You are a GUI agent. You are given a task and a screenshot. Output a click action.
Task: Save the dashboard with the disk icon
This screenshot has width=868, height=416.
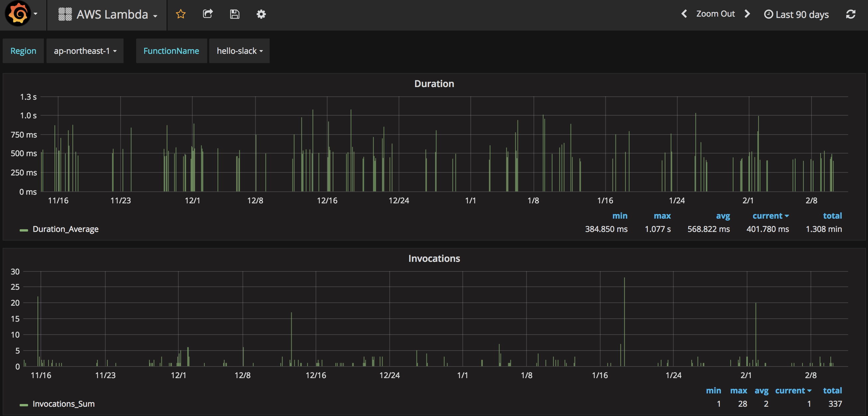pos(234,14)
